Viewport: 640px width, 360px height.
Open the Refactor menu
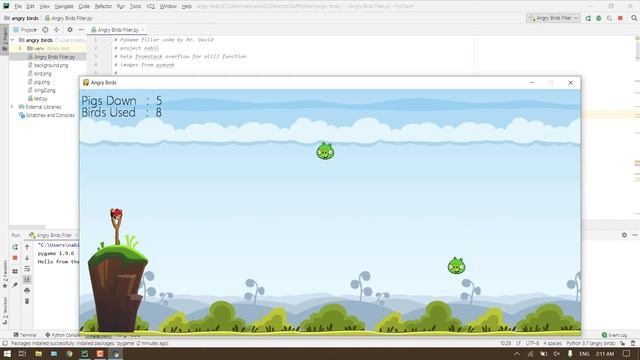103,7
